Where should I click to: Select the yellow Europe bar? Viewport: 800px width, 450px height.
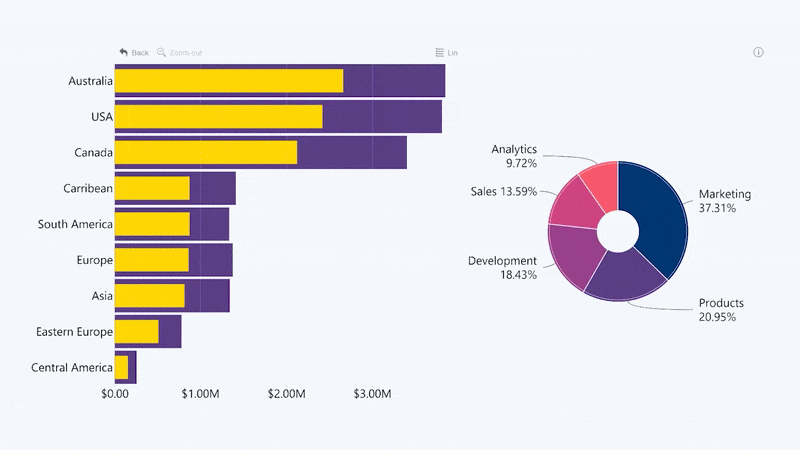coord(152,260)
